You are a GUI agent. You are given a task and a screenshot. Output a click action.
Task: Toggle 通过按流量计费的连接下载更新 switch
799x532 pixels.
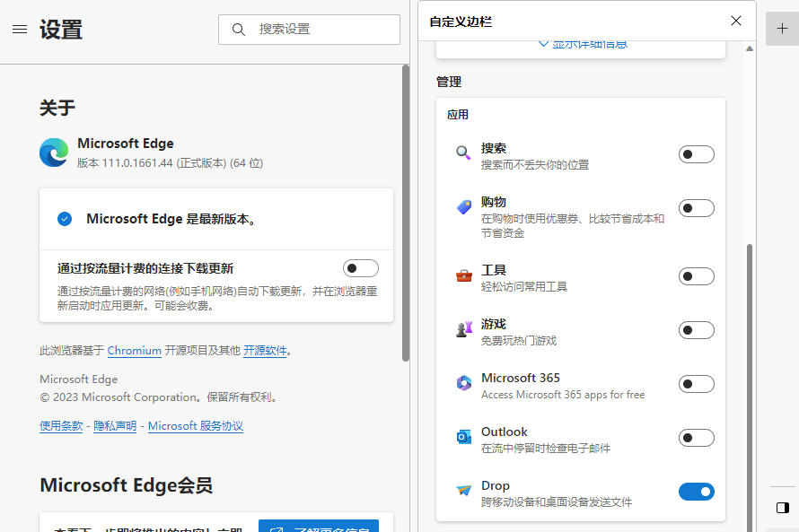[361, 268]
